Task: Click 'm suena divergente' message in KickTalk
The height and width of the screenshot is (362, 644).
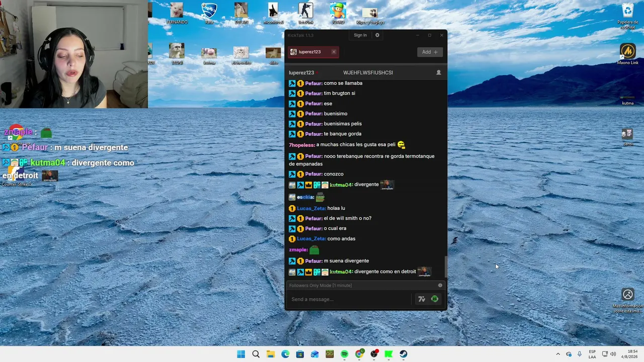Action: coord(346,261)
